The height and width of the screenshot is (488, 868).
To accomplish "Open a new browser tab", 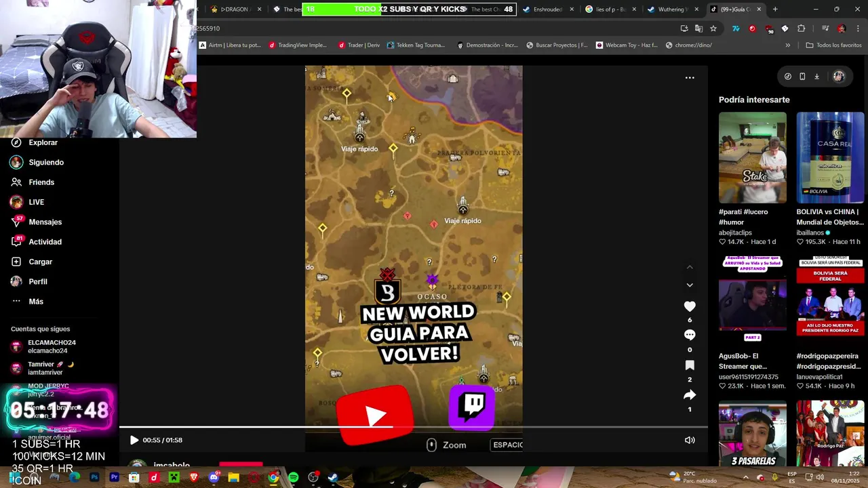I will pyautogui.click(x=775, y=9).
